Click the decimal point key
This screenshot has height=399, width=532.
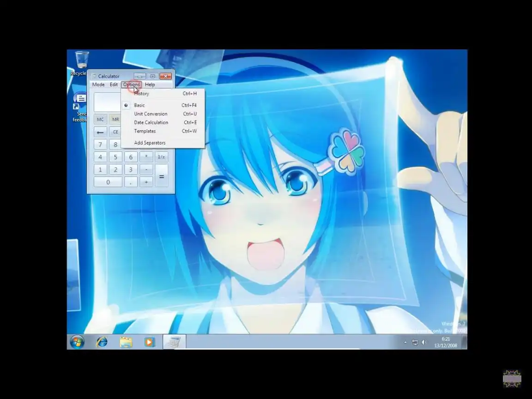[131, 182]
